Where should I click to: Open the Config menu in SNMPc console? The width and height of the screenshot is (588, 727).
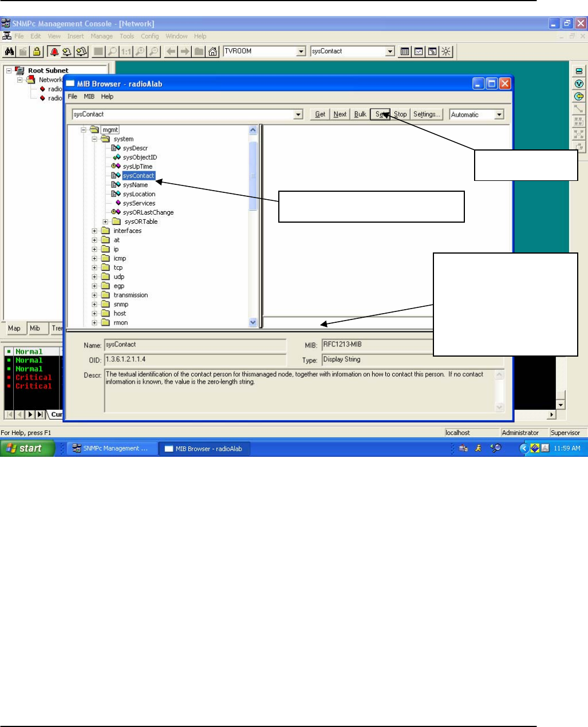(x=150, y=36)
